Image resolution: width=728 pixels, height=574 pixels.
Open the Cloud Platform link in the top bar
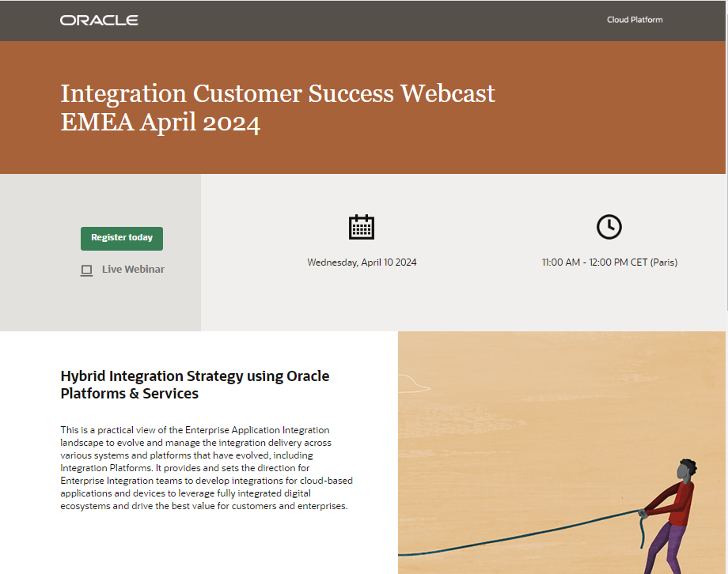634,19
